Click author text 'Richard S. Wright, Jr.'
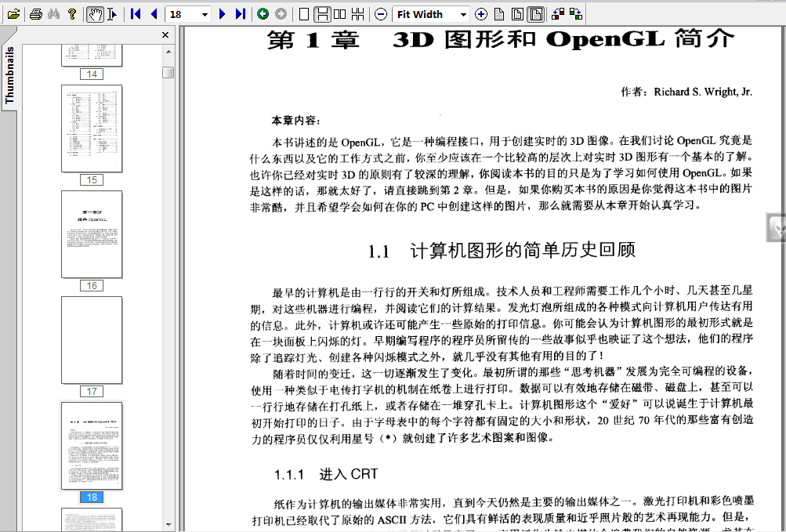The image size is (786, 532). [703, 92]
